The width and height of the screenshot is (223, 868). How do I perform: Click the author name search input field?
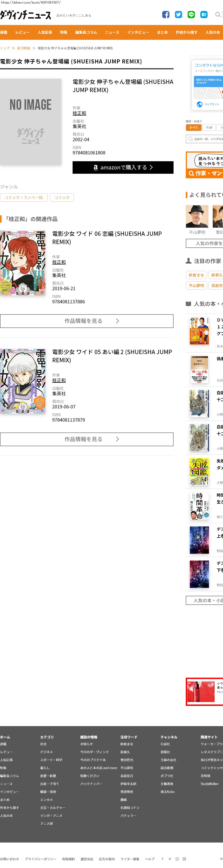click(205, 139)
